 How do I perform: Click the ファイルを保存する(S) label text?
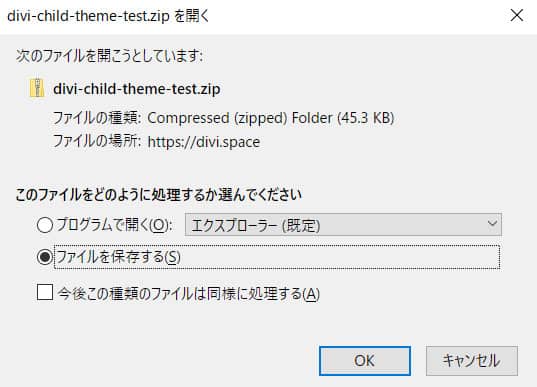[118, 257]
